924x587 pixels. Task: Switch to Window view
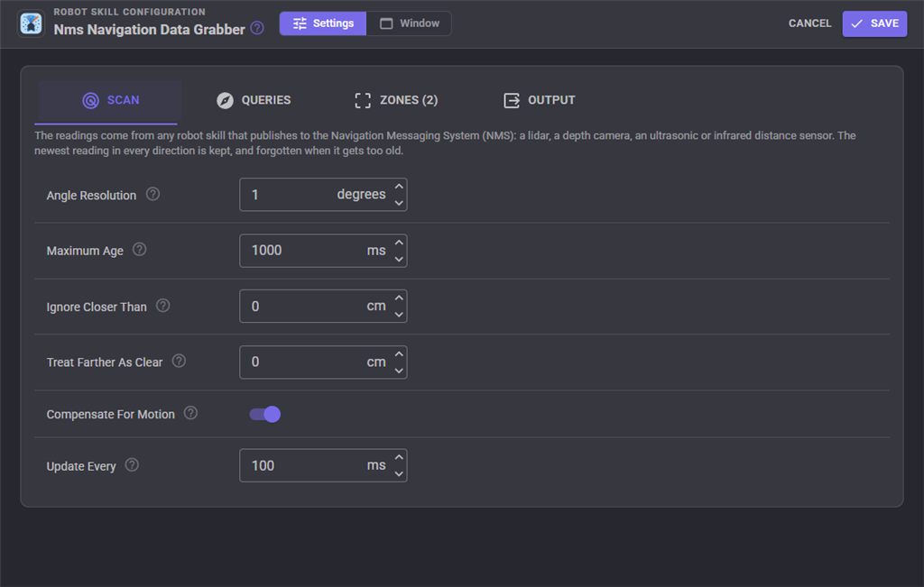tap(409, 23)
